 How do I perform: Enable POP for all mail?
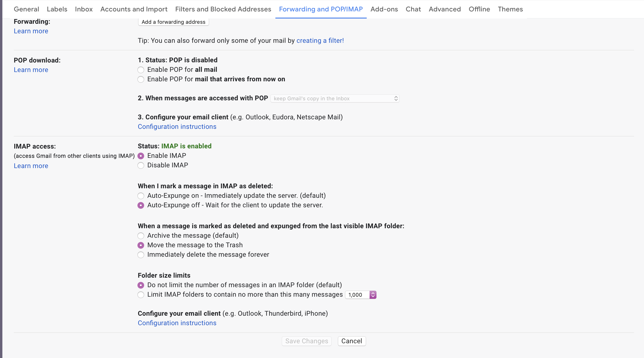(141, 70)
